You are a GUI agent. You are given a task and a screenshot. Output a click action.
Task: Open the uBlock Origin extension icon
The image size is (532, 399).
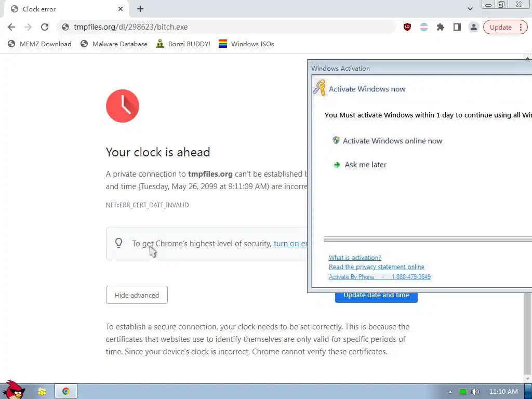click(407, 27)
